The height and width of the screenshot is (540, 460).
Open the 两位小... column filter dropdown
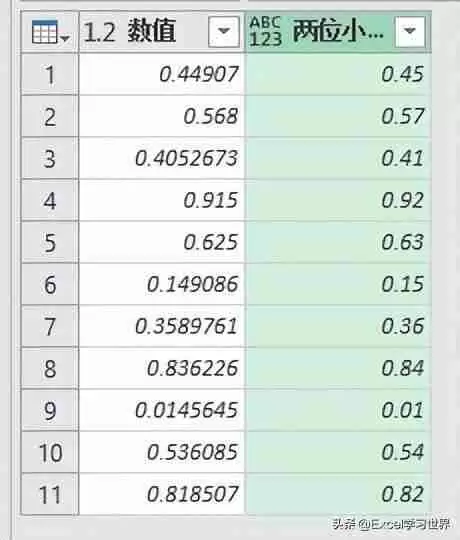click(410, 31)
